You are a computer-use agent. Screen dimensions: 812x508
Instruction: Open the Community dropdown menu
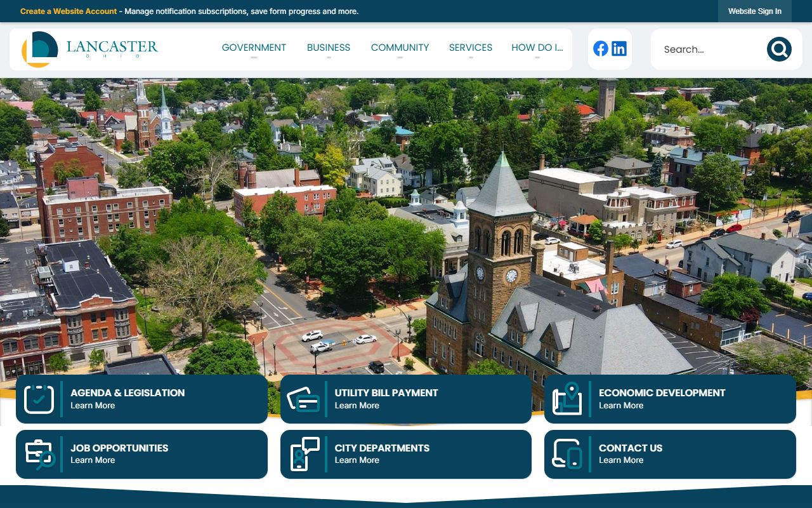(x=400, y=48)
